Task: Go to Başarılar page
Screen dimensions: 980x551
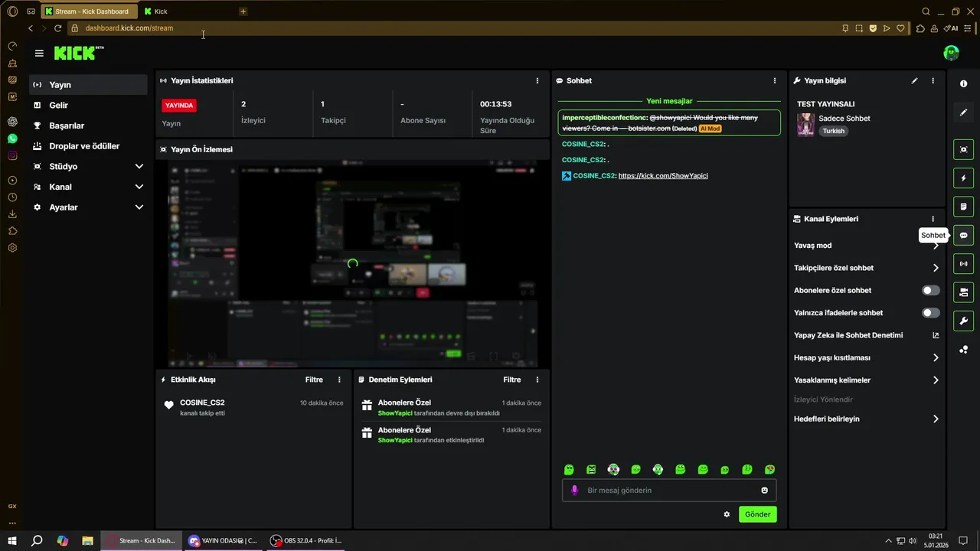Action: click(88, 126)
